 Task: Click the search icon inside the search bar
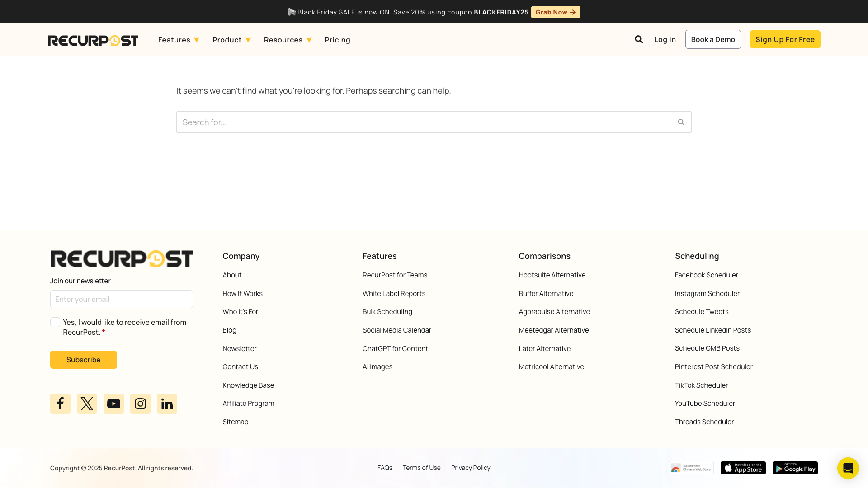[681, 122]
